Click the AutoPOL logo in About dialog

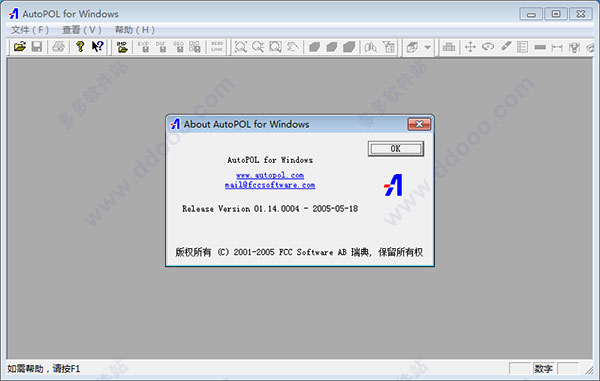393,185
